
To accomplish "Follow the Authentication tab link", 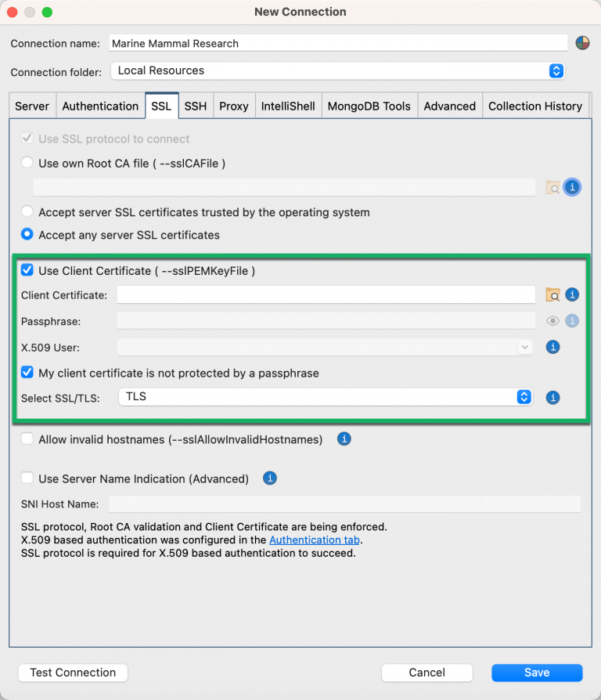I will pyautogui.click(x=314, y=539).
